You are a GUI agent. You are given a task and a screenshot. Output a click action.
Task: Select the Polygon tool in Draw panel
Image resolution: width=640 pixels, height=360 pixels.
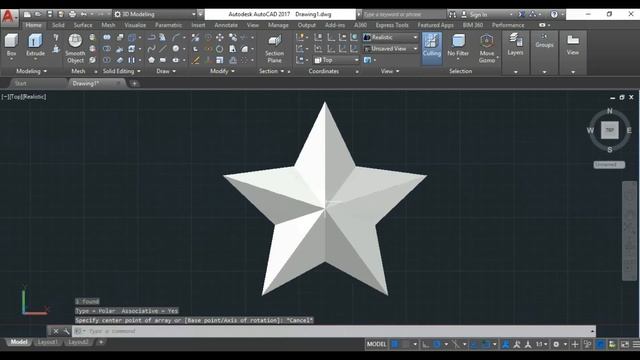[x=151, y=60]
